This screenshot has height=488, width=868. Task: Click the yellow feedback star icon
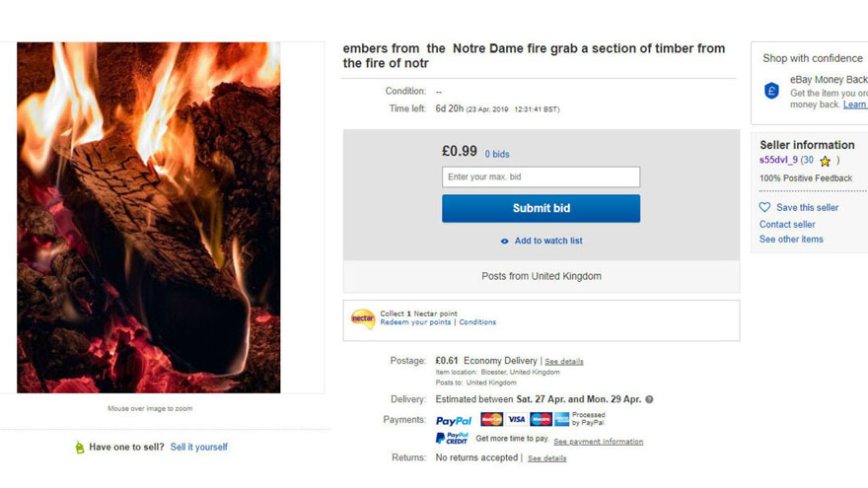(825, 161)
